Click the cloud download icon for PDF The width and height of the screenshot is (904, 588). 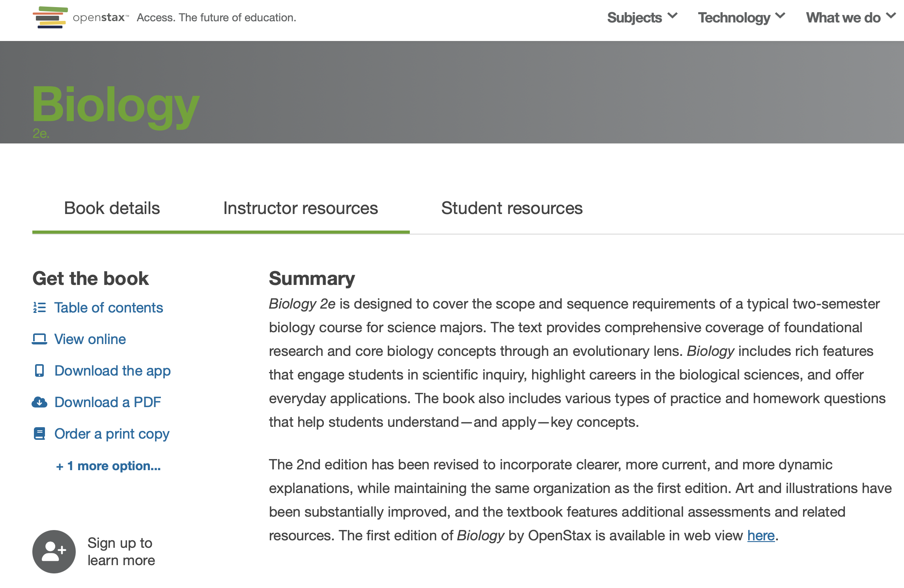click(x=39, y=402)
